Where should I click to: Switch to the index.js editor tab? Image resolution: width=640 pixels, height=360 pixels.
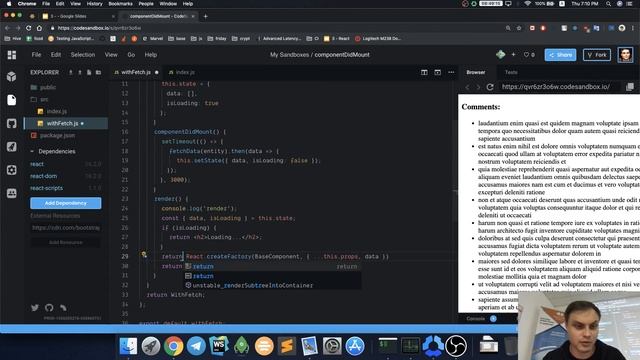181,72
